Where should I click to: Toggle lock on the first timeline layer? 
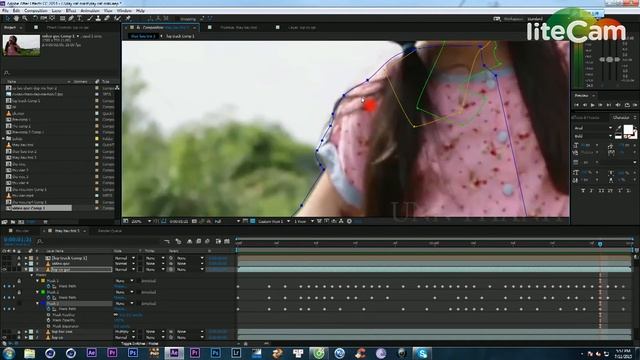19,258
